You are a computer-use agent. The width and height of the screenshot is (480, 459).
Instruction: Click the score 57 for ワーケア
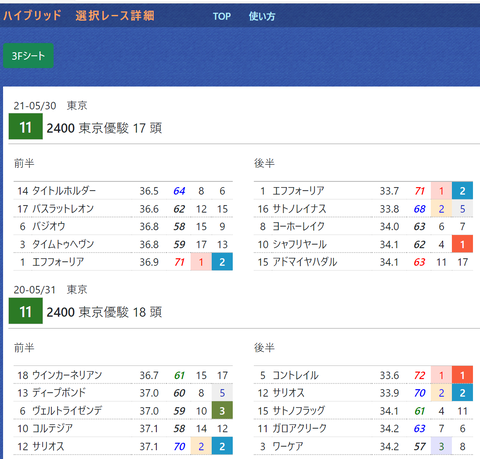[420, 447]
